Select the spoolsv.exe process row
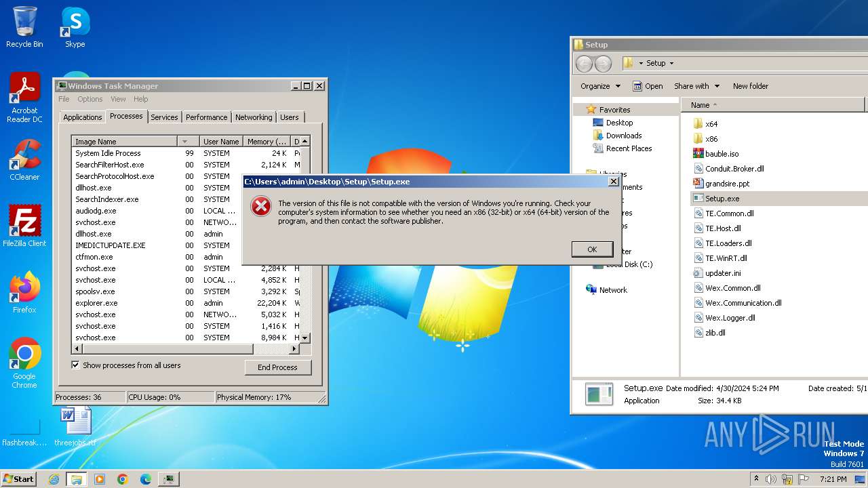The image size is (868, 488). (x=186, y=291)
